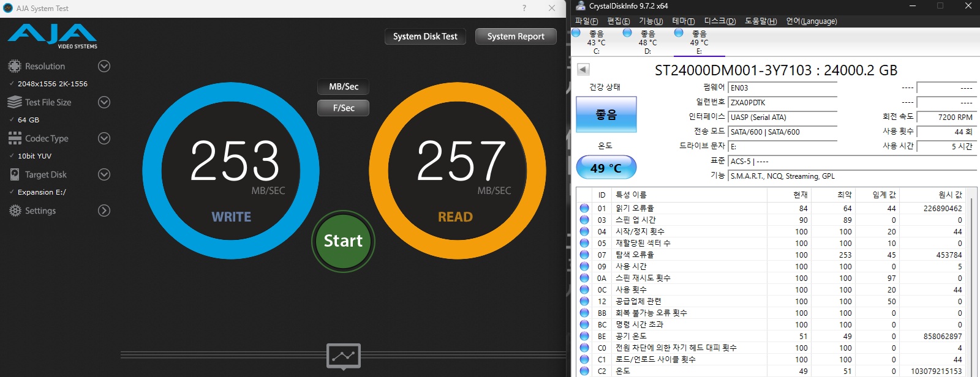Screen dimensions: 980x377
Task: Click the Test File Size stack icon
Action: click(15, 102)
